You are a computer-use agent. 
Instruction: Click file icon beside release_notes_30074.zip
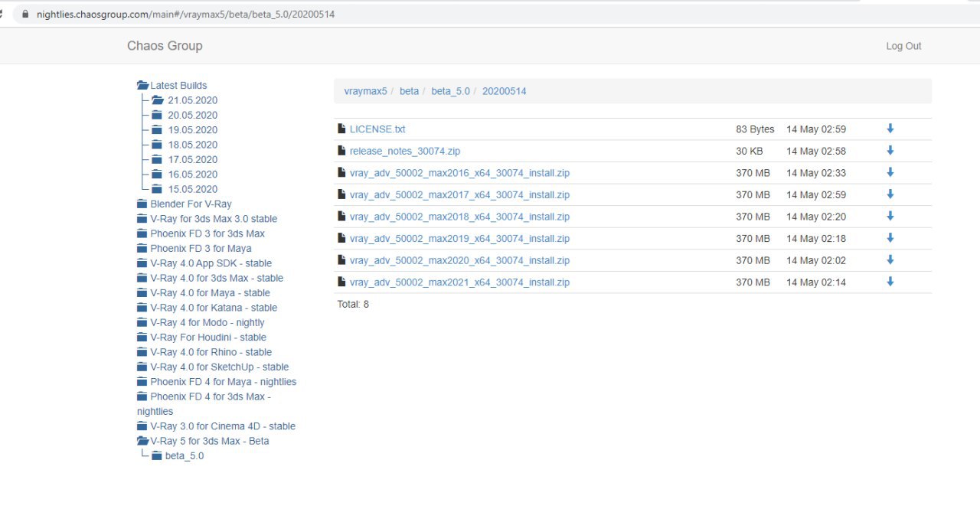341,151
